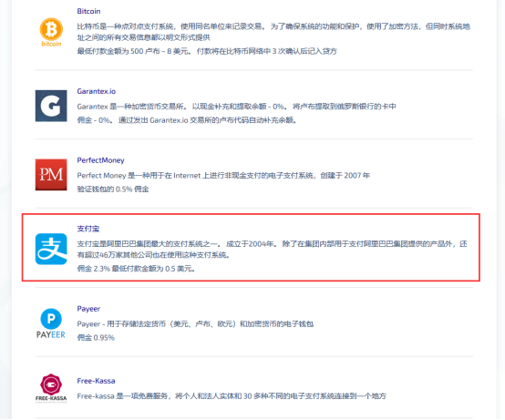This screenshot has height=420, width=505.
Task: Open the Garantex.io payment link
Action: click(96, 91)
